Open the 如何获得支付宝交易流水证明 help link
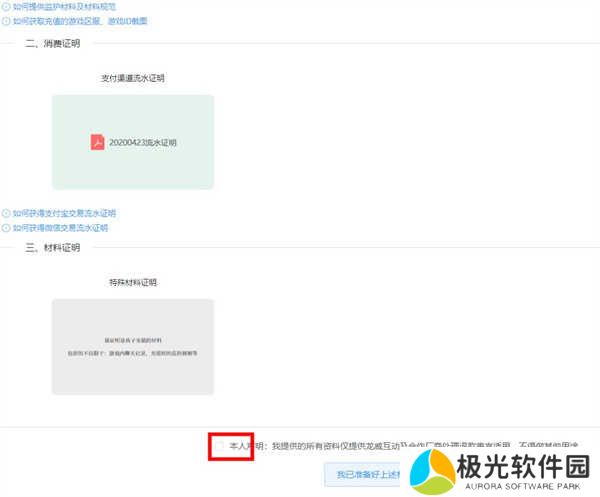600x497 pixels. coord(64,213)
